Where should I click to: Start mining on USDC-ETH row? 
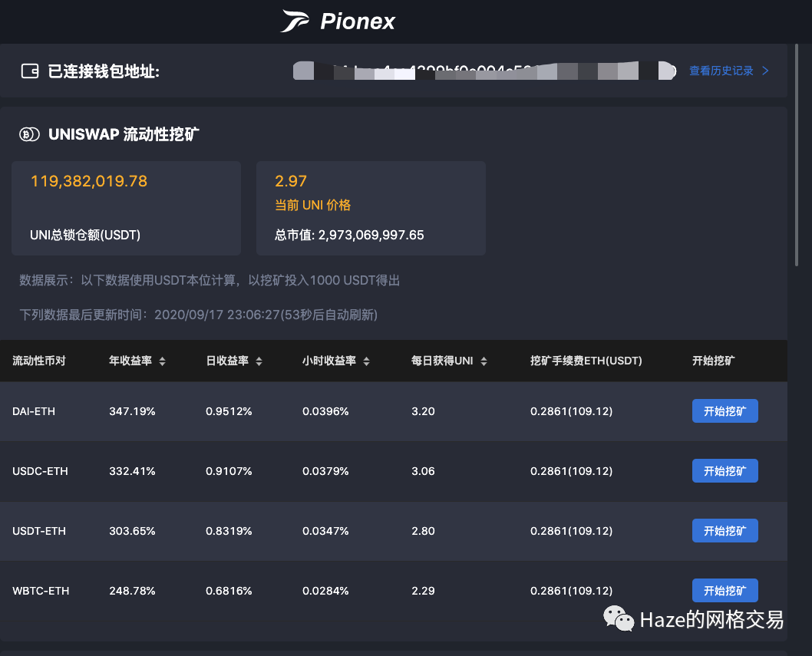coord(725,470)
